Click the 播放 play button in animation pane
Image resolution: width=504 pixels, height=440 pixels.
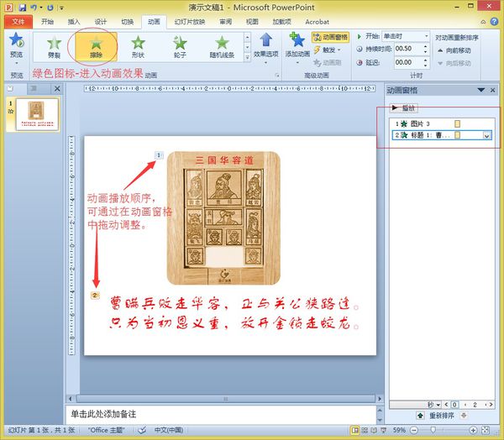(x=404, y=108)
